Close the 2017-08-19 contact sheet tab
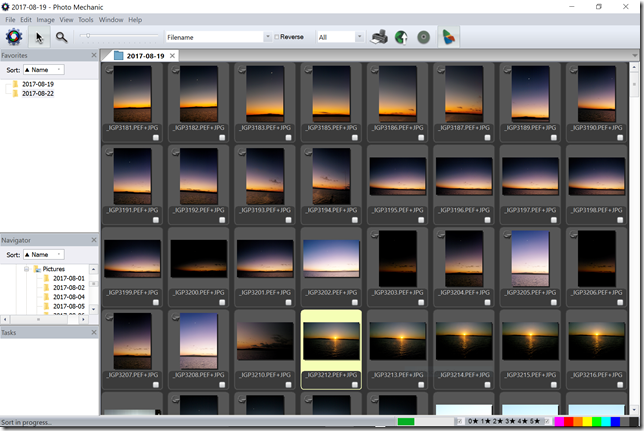The image size is (644, 431). [x=172, y=55]
